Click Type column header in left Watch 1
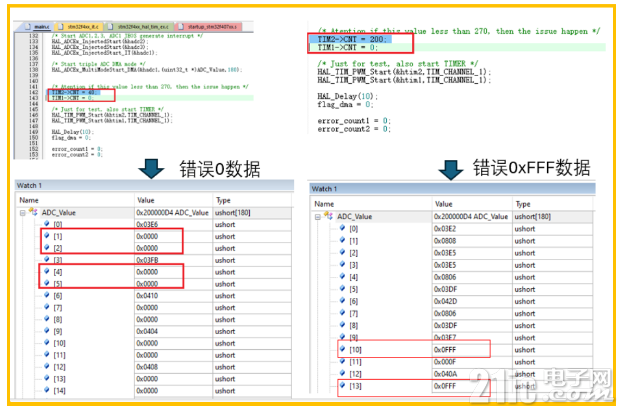 [x=223, y=200]
